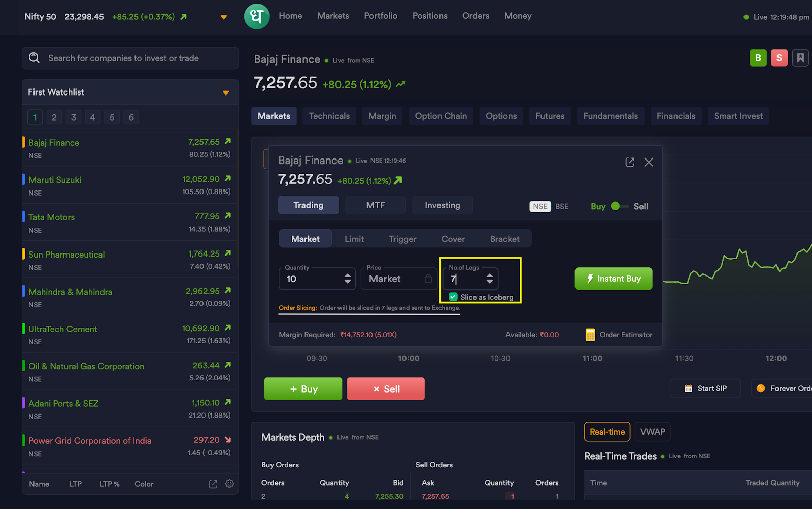Click the green B quick buy icon

point(758,58)
